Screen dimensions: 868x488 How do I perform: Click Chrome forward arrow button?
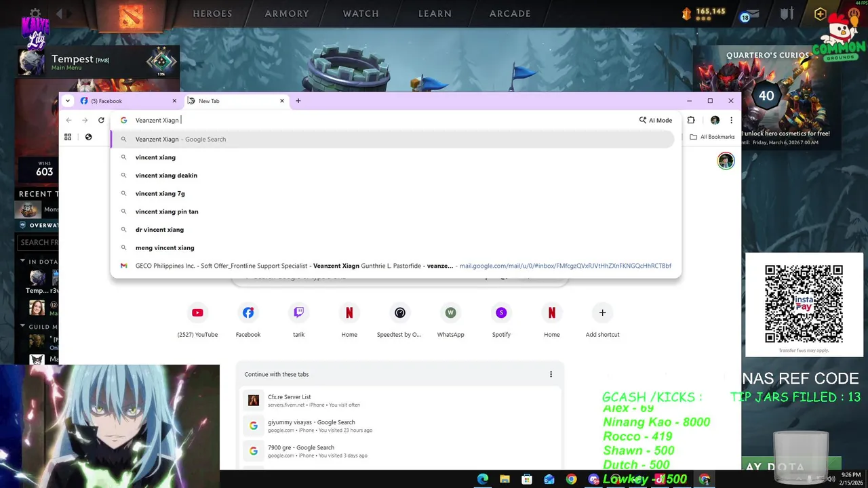pos(85,120)
